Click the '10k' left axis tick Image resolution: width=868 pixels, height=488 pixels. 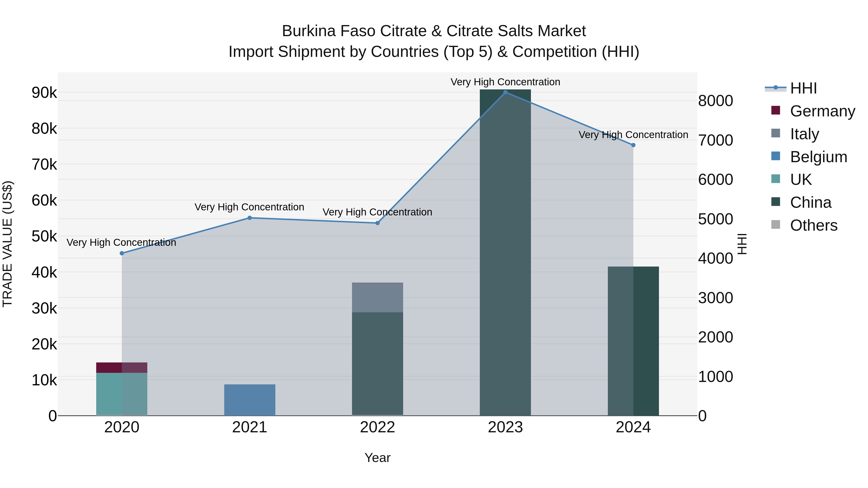pyautogui.click(x=44, y=380)
